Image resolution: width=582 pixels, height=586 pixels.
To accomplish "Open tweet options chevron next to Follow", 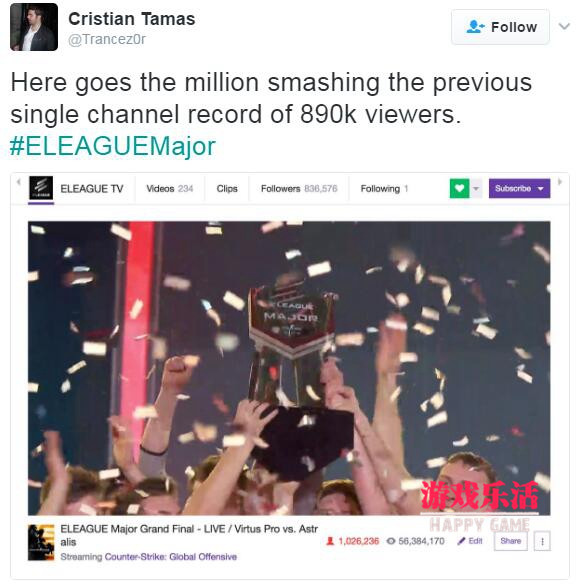I will tap(564, 27).
